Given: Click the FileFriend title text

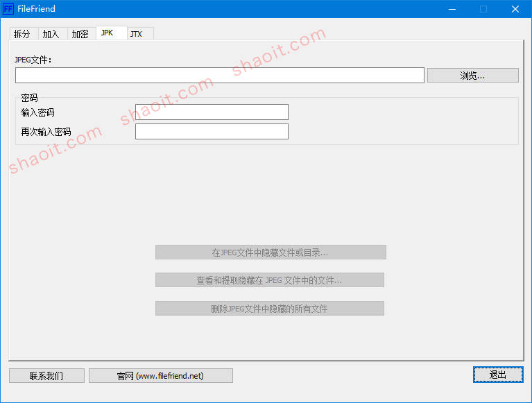Looking at the screenshot, I should point(36,9).
